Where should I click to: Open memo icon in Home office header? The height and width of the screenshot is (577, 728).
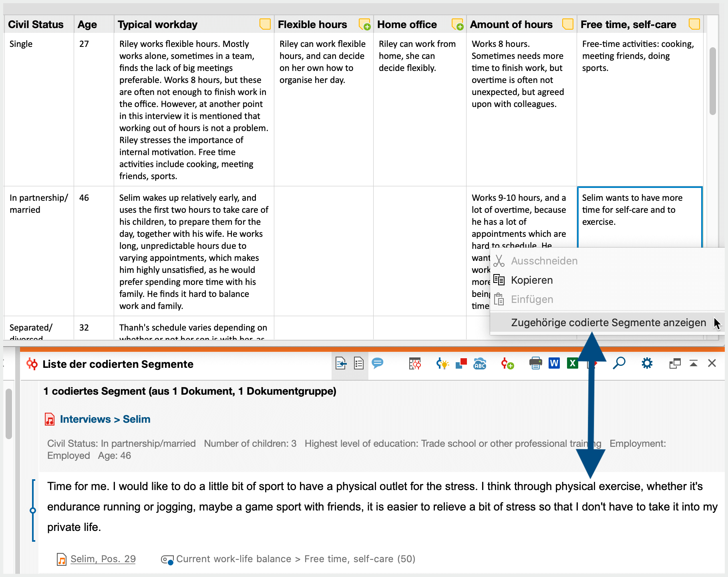(x=457, y=24)
